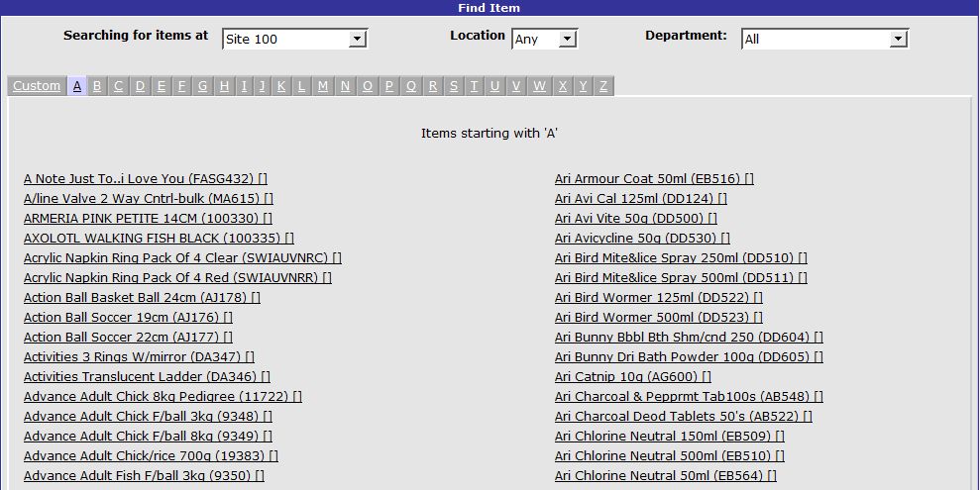Select the H letter tab
The width and height of the screenshot is (980, 490).
[x=224, y=86]
